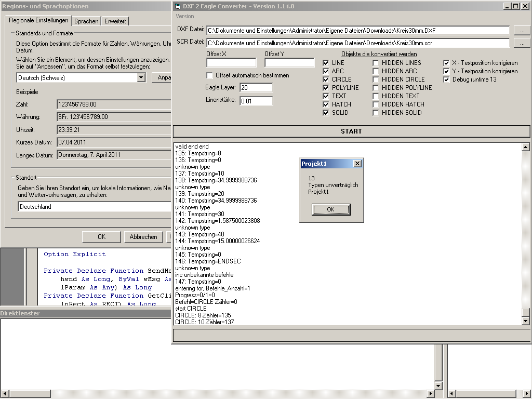Click the Standort Deutschland field
Viewport: 532px width, 399px height.
[95, 207]
